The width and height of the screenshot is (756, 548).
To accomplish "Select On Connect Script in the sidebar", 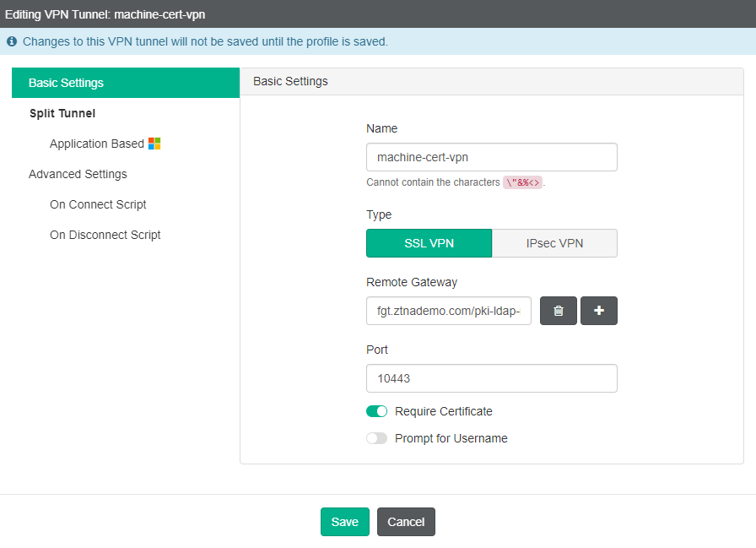I will tap(98, 204).
